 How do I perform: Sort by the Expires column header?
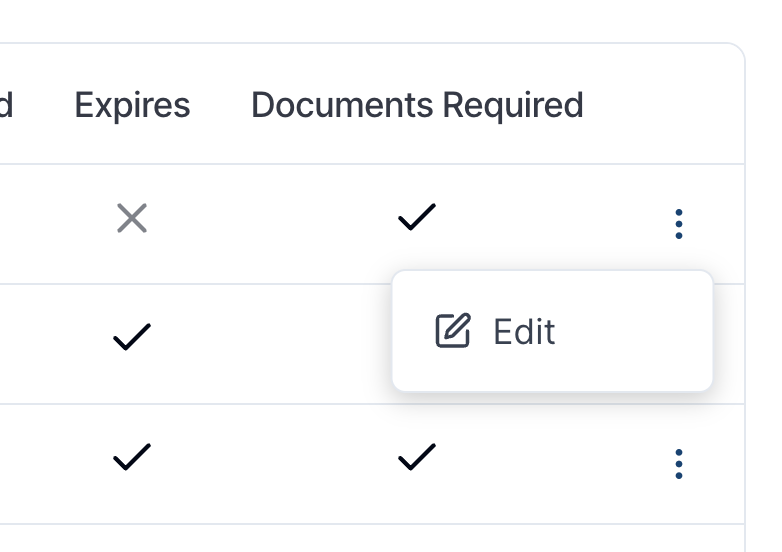pos(132,105)
